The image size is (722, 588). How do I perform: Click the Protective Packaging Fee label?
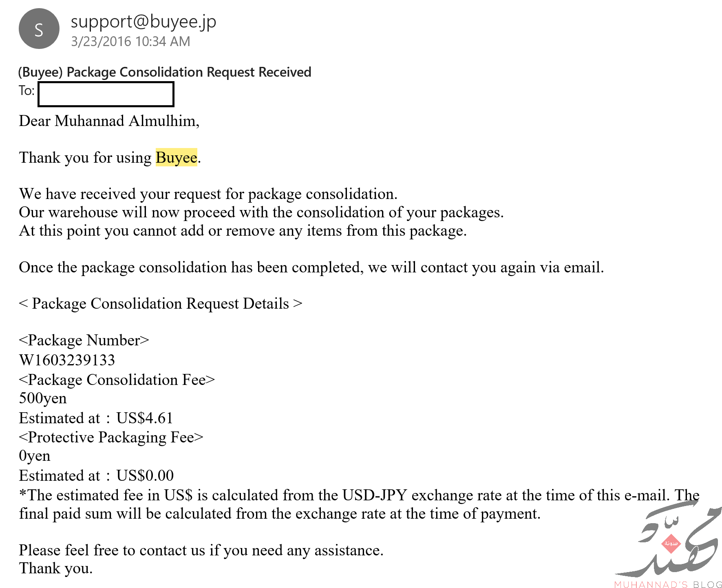pos(111,437)
